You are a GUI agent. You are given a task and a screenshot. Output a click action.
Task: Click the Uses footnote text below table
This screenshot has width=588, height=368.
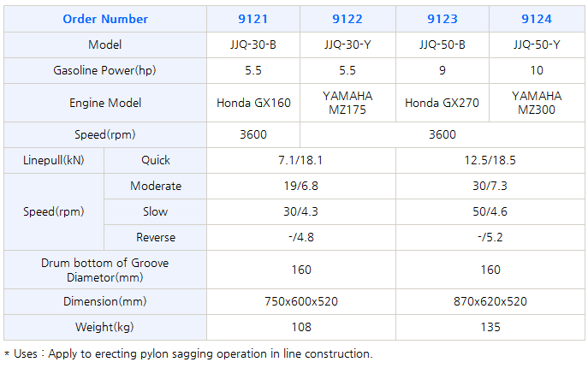pos(188,353)
